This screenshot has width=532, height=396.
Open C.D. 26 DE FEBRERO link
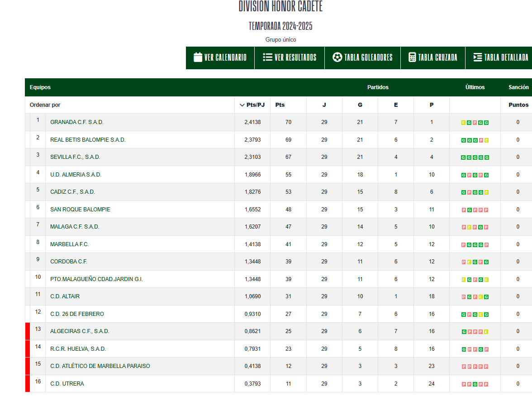click(x=77, y=314)
